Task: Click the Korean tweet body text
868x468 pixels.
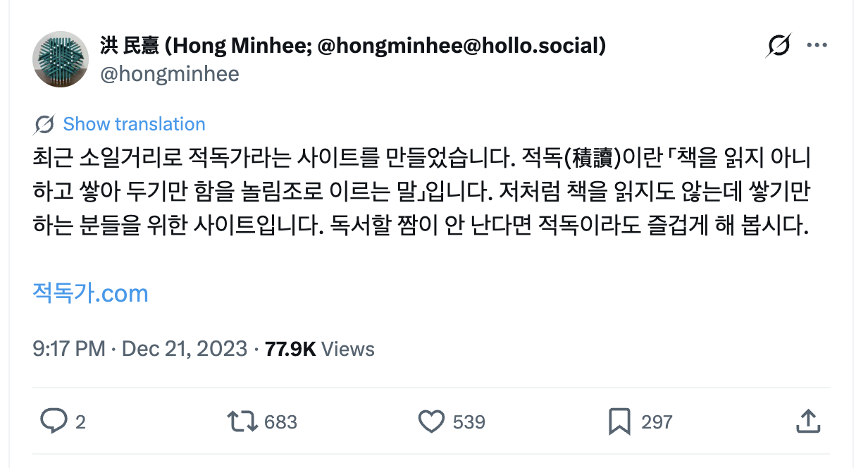Action: 421,190
